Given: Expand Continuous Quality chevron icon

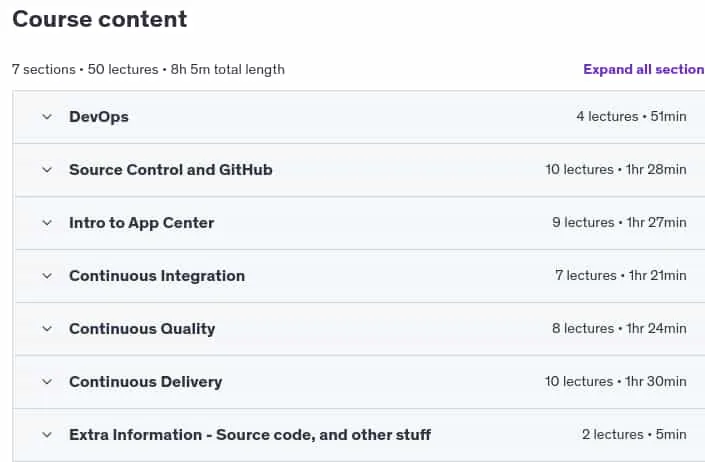Looking at the screenshot, I should [47, 329].
